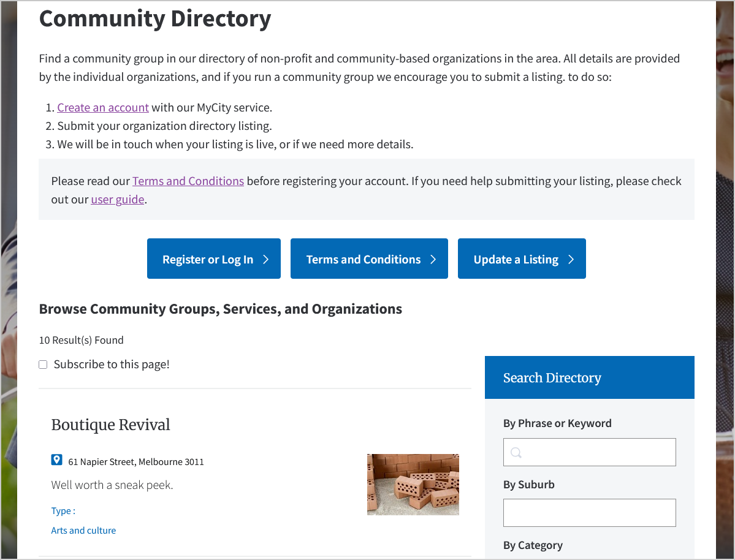Click inside the By Phrase or Keyword field

(x=589, y=452)
